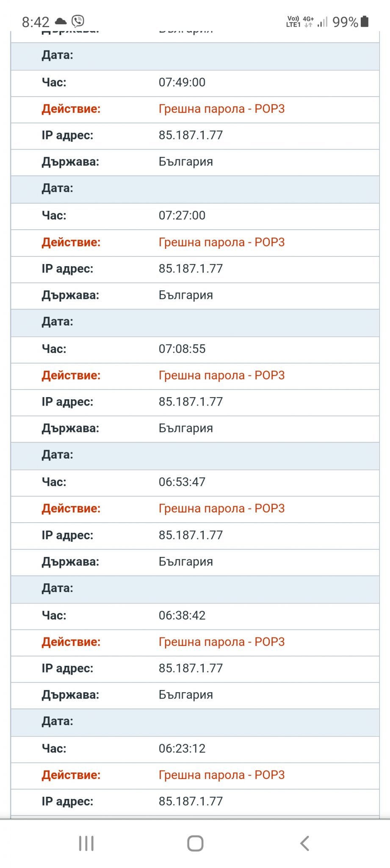Tap the cloud icon in status bar
390x868 pixels.
pyautogui.click(x=61, y=21)
